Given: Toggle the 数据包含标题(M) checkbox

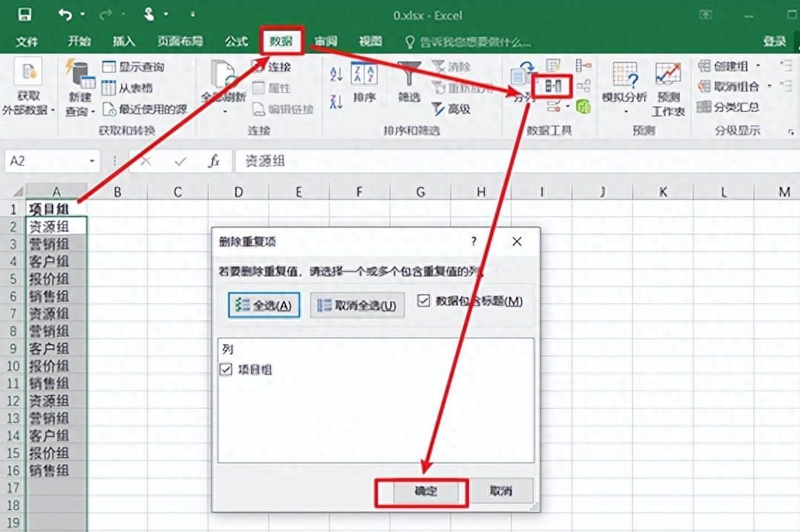Looking at the screenshot, I should coord(423,301).
